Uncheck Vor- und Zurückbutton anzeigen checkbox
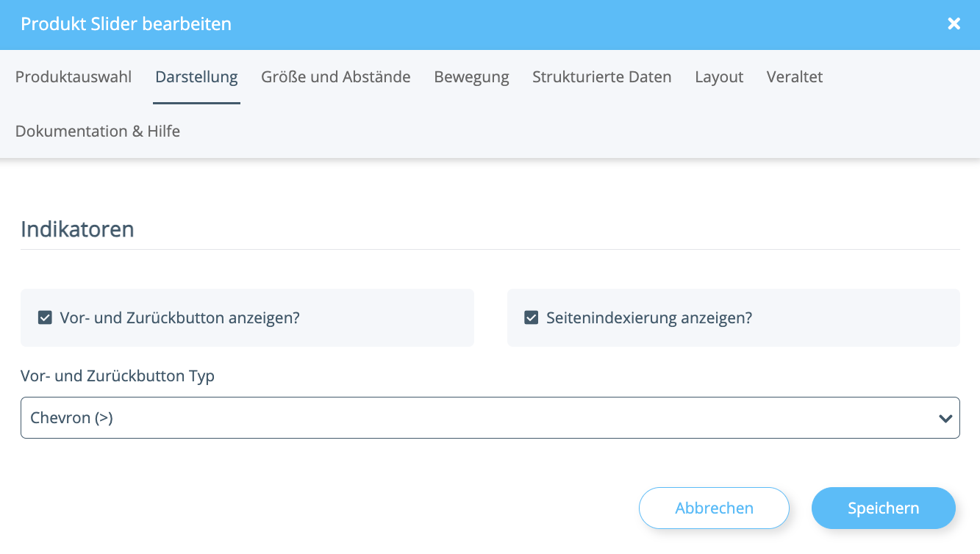980x554 pixels. [45, 317]
